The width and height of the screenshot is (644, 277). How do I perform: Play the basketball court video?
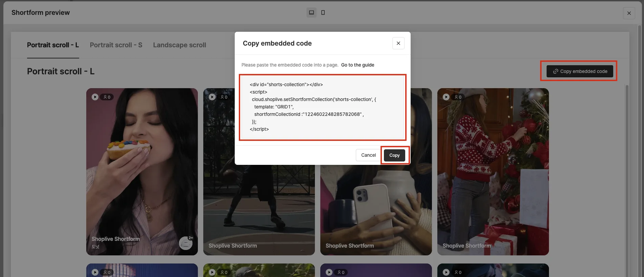pyautogui.click(x=212, y=97)
